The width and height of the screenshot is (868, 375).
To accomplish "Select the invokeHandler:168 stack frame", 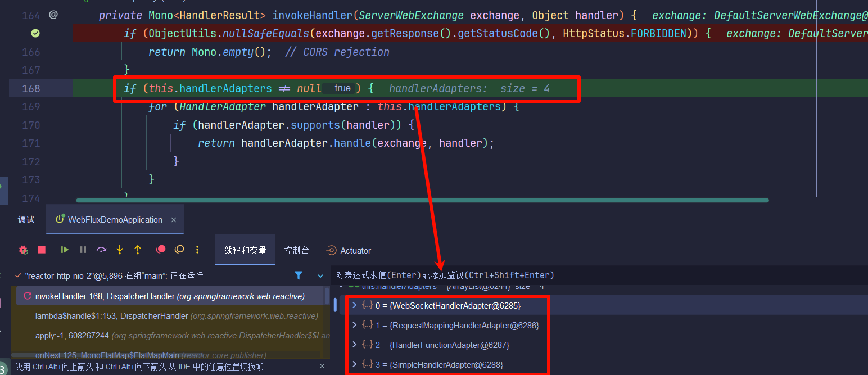I will pyautogui.click(x=170, y=296).
